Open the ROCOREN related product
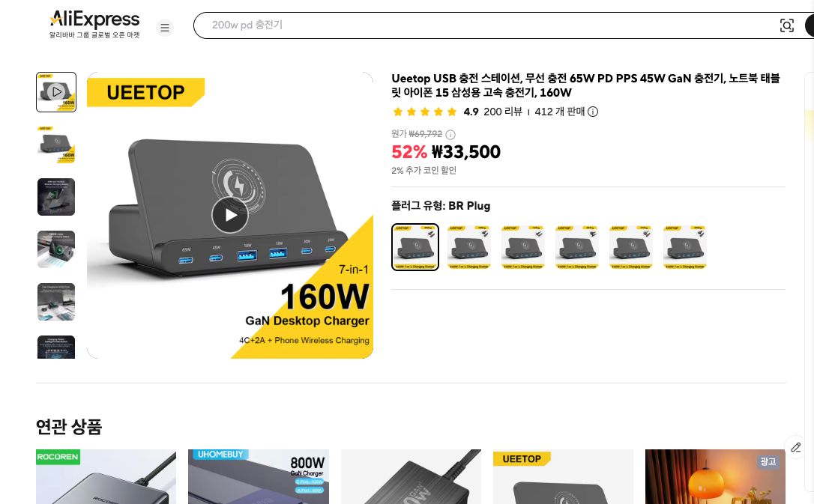This screenshot has width=814, height=504. point(106,476)
